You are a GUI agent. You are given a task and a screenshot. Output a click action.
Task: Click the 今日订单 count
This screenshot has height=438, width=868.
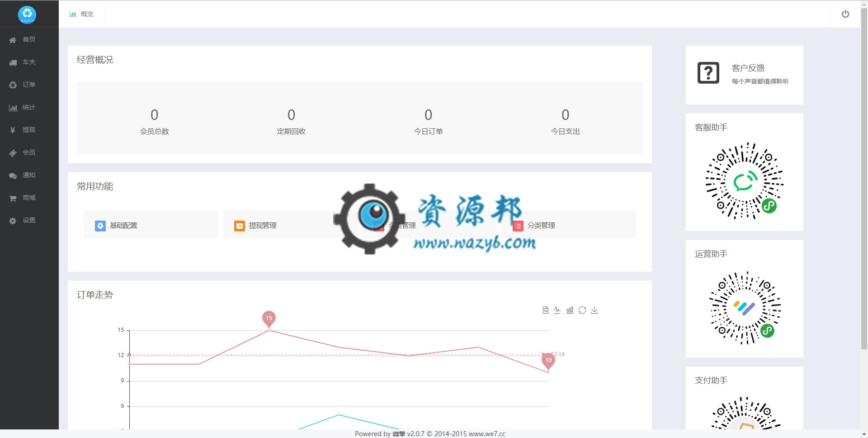click(x=428, y=115)
